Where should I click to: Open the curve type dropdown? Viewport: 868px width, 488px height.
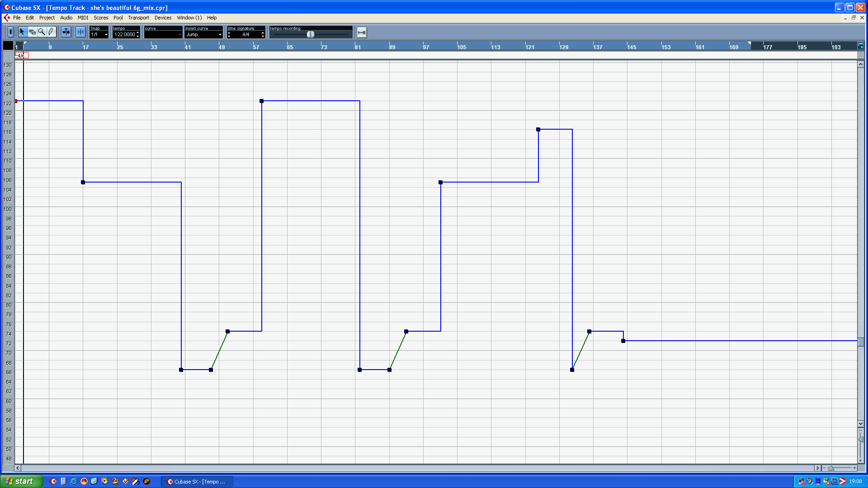coord(179,35)
